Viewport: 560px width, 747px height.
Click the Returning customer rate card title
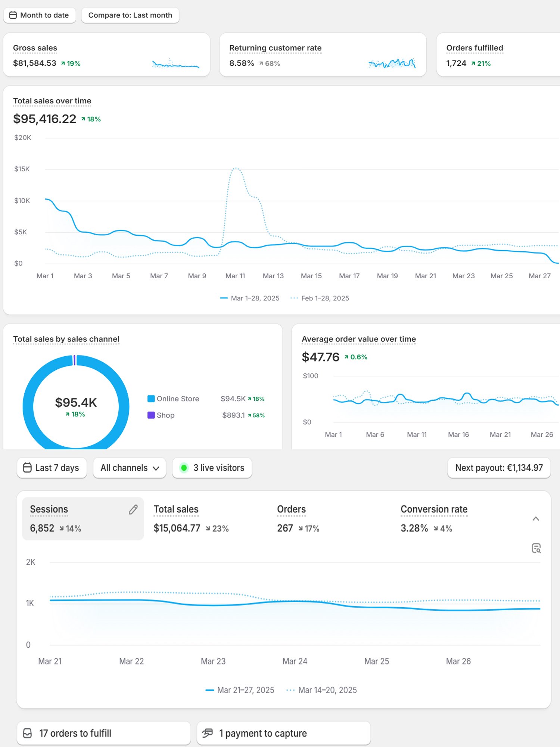275,48
